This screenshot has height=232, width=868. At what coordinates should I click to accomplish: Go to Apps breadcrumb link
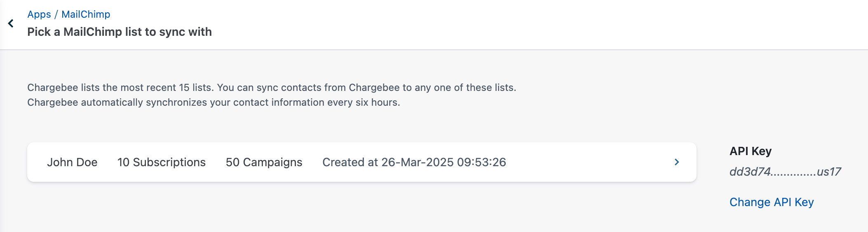coord(39,14)
